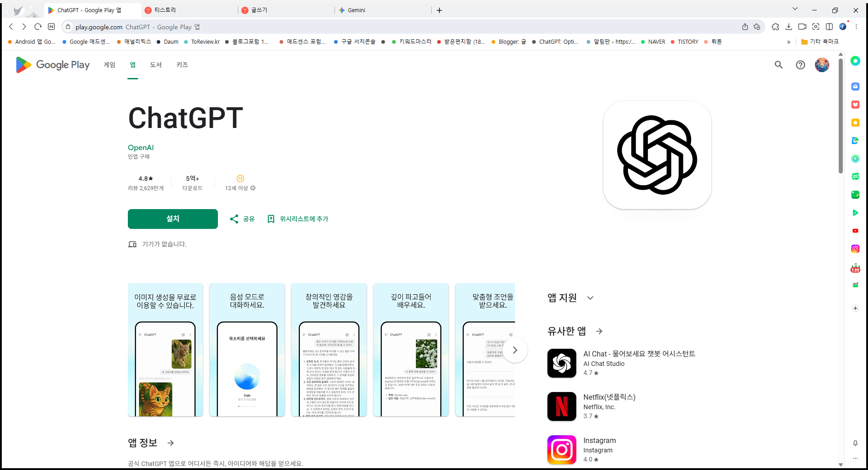This screenshot has width=868, height=470.
Task: Open YouTube from the sidebar
Action: coord(855,231)
